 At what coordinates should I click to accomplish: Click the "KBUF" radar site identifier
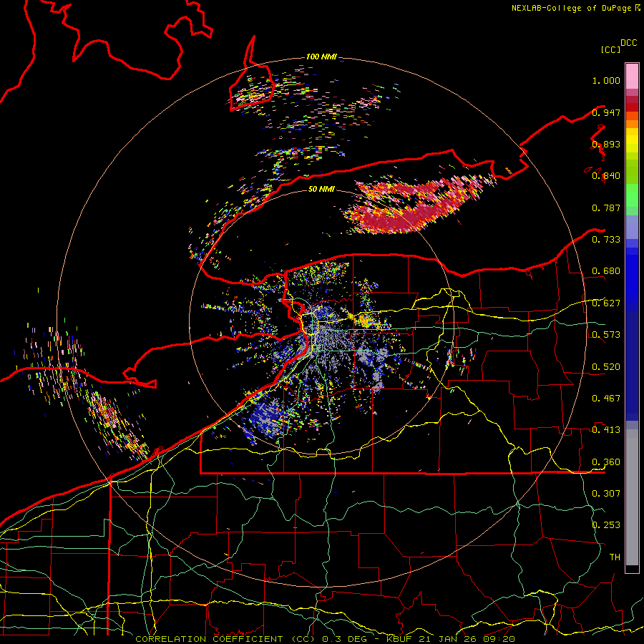pyautogui.click(x=399, y=639)
